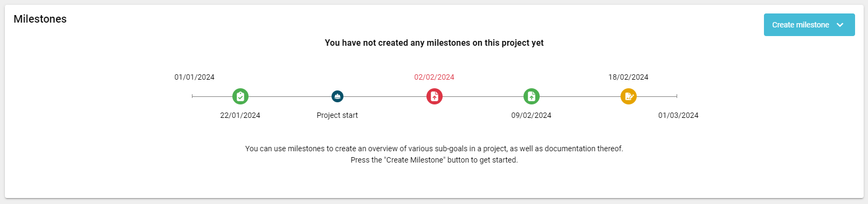Select the 18/02/2024 date label

[x=629, y=77]
